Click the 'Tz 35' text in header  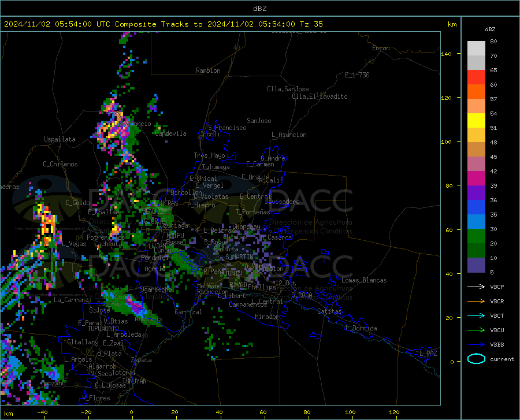click(311, 24)
